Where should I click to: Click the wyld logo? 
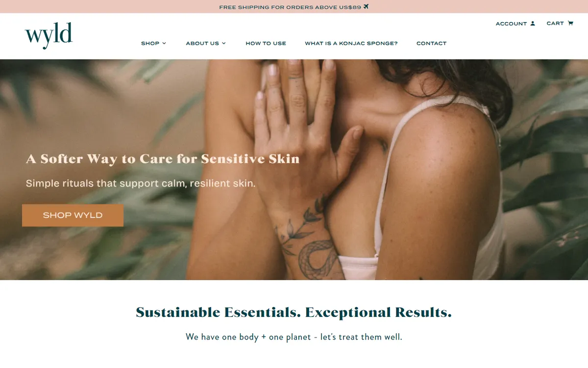click(x=49, y=35)
